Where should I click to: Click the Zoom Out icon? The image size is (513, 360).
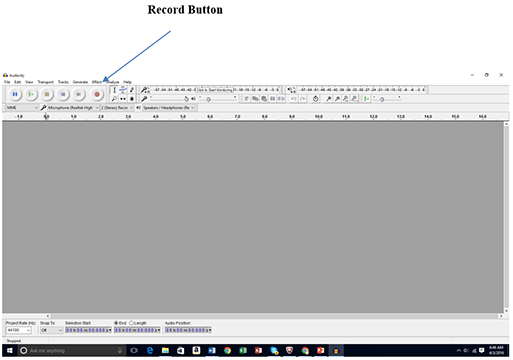pyautogui.click(x=337, y=99)
